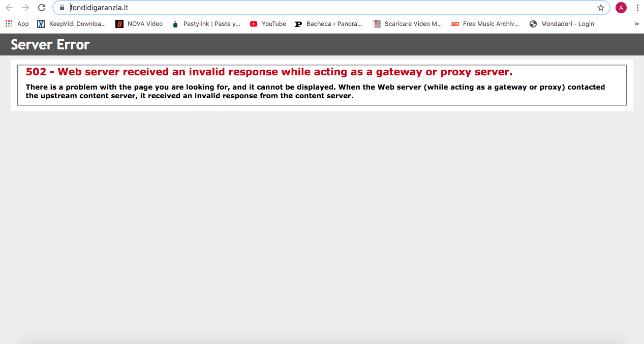Open the Bacheca Panorama bookmark
The height and width of the screenshot is (344, 644).
point(328,24)
